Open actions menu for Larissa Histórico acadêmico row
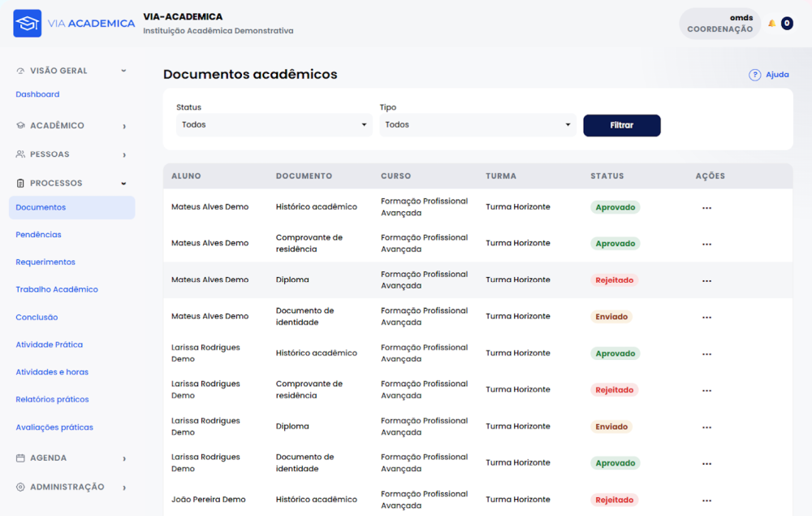 coord(707,353)
